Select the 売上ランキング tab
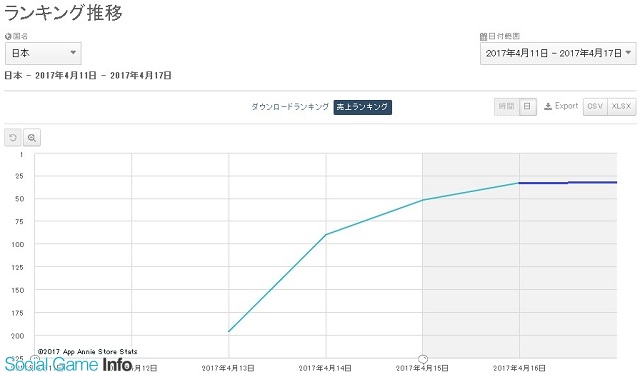The height and width of the screenshot is (377, 640). pyautogui.click(x=362, y=107)
